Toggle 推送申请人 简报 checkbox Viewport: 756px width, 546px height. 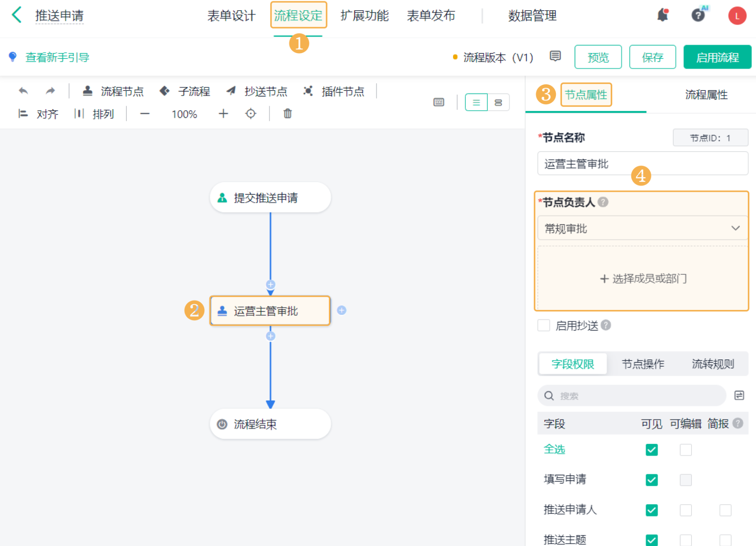coord(725,510)
